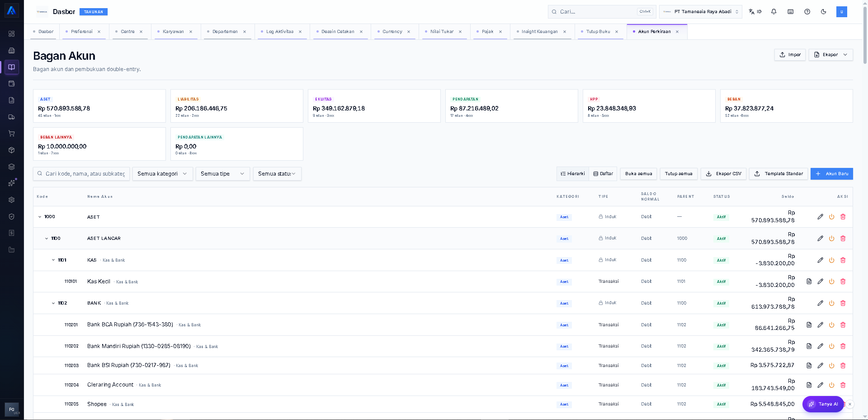Open the Tanya AI assistant
Screen dimensions: 868x420
tap(823, 404)
